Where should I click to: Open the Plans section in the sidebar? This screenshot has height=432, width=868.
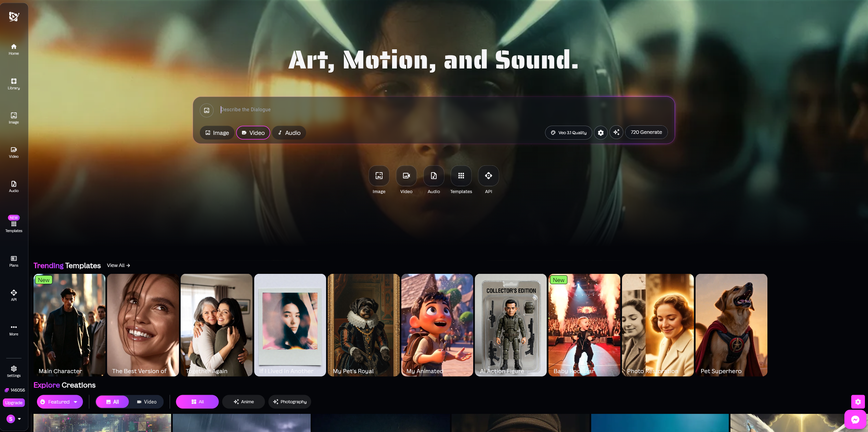[x=13, y=261]
